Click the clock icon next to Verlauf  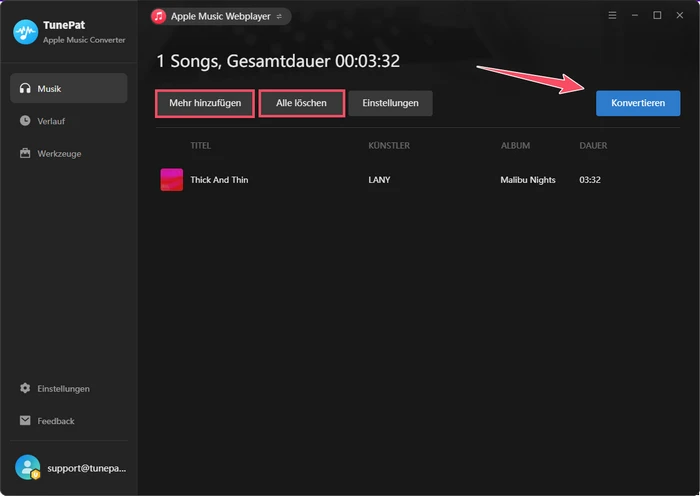(x=25, y=121)
